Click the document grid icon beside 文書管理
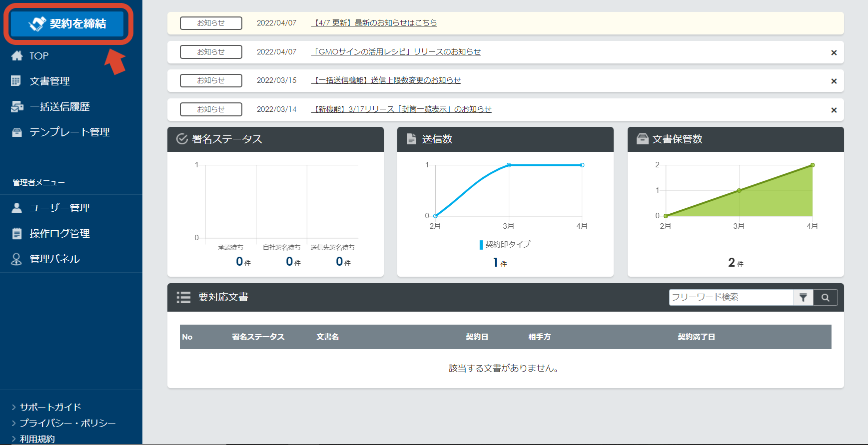This screenshot has width=868, height=445. point(16,80)
